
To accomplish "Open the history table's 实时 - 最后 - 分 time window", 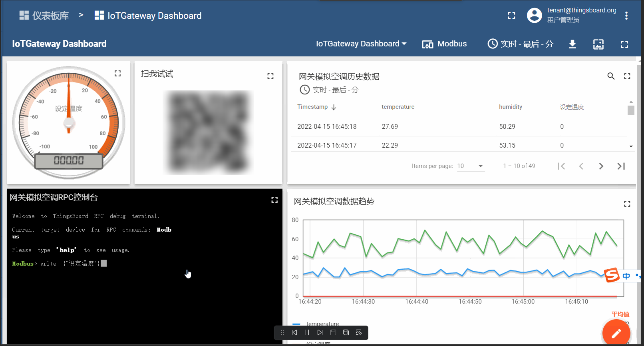I will (x=329, y=90).
